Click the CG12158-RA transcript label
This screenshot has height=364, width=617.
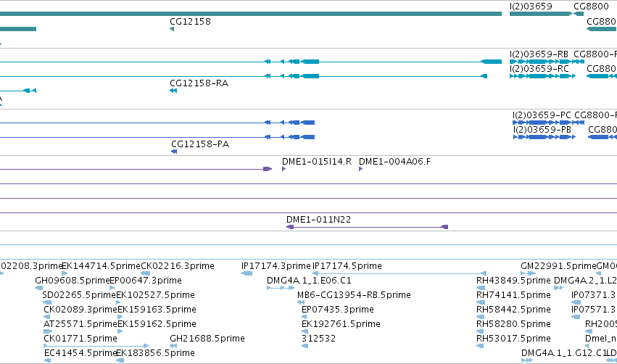pyautogui.click(x=199, y=83)
